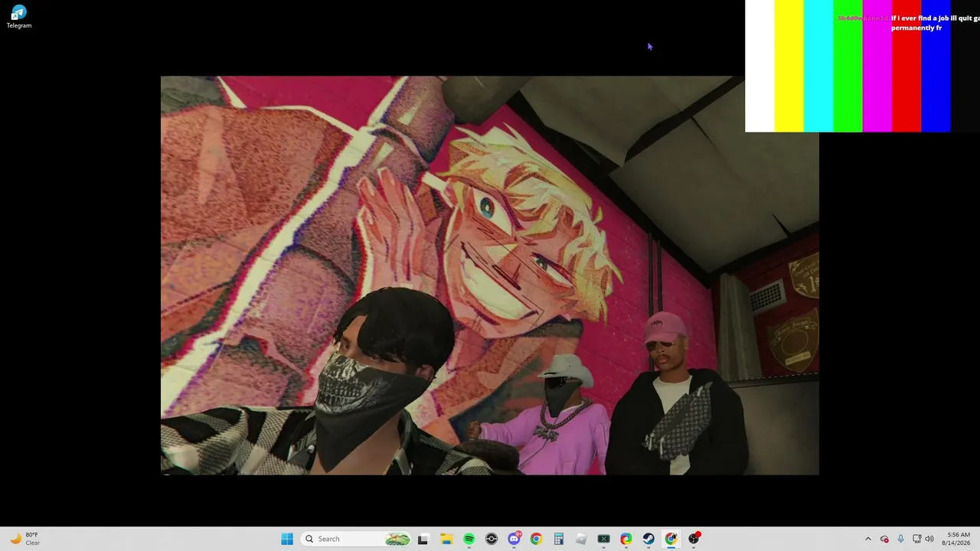Open the weather widget showing 80°F
The image size is (980, 551).
24,539
